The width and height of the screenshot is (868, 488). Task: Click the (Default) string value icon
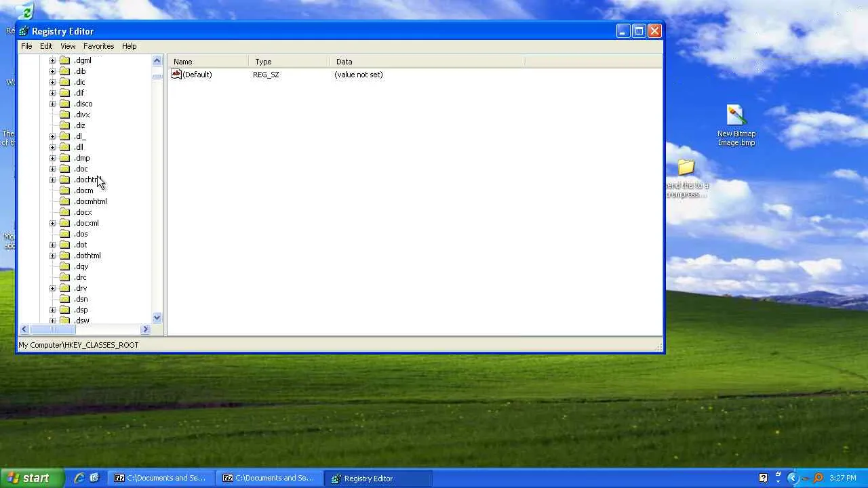176,75
